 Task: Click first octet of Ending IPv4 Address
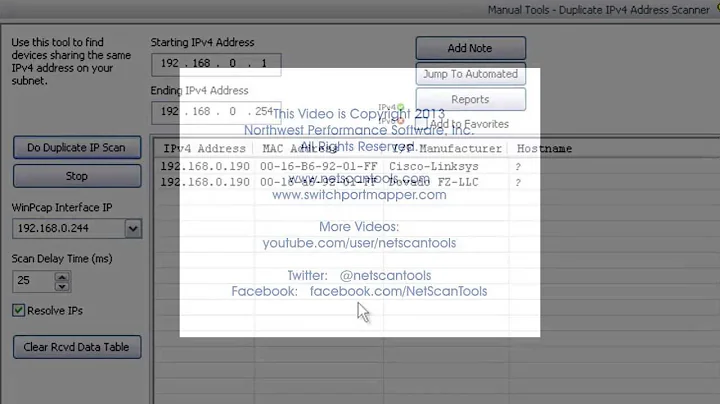point(169,111)
